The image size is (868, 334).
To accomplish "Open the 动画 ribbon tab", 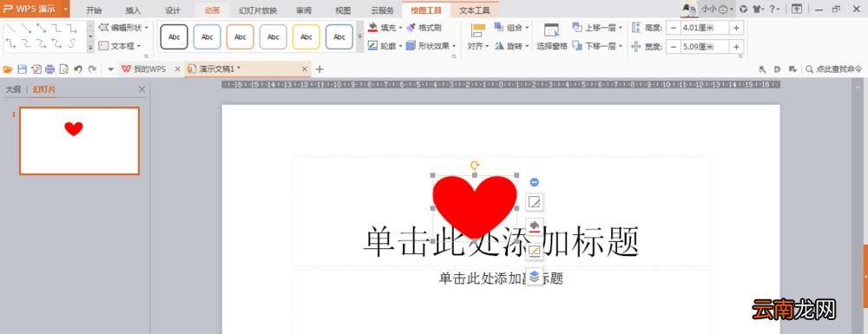I will [x=213, y=10].
